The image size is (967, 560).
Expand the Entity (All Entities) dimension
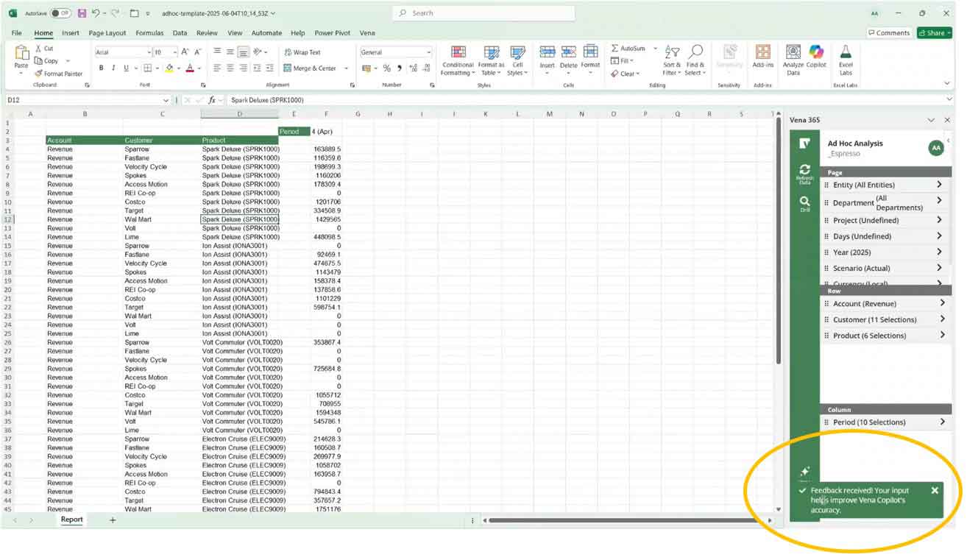pos(939,185)
